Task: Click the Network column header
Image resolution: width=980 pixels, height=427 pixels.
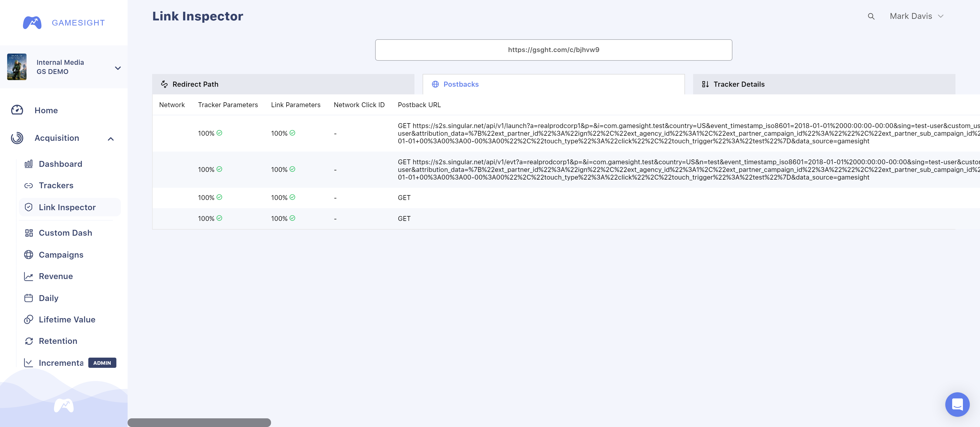Action: point(172,105)
